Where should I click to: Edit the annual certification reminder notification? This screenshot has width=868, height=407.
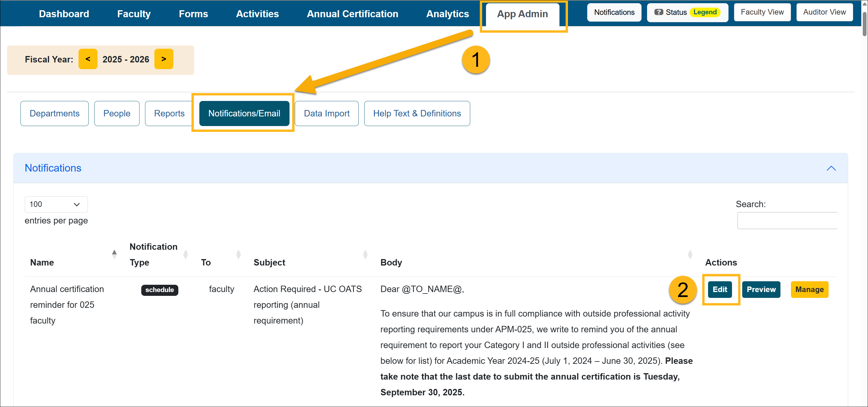pos(719,289)
